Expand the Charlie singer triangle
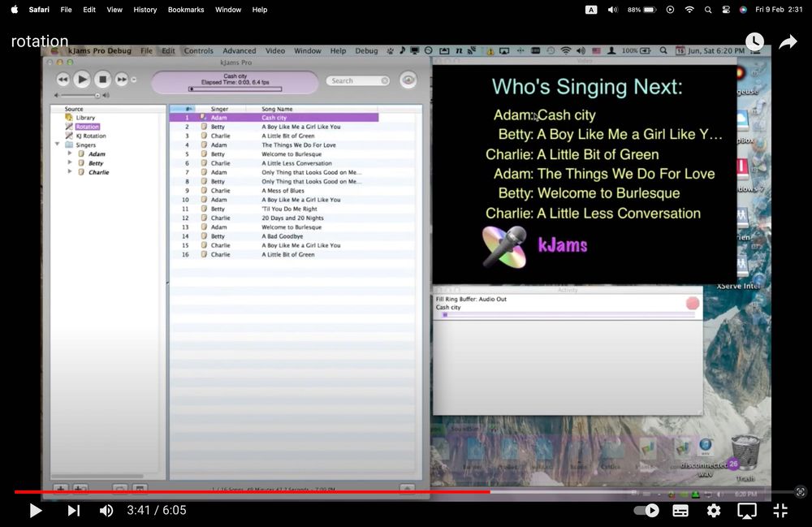Image resolution: width=812 pixels, height=527 pixels. [x=69, y=171]
